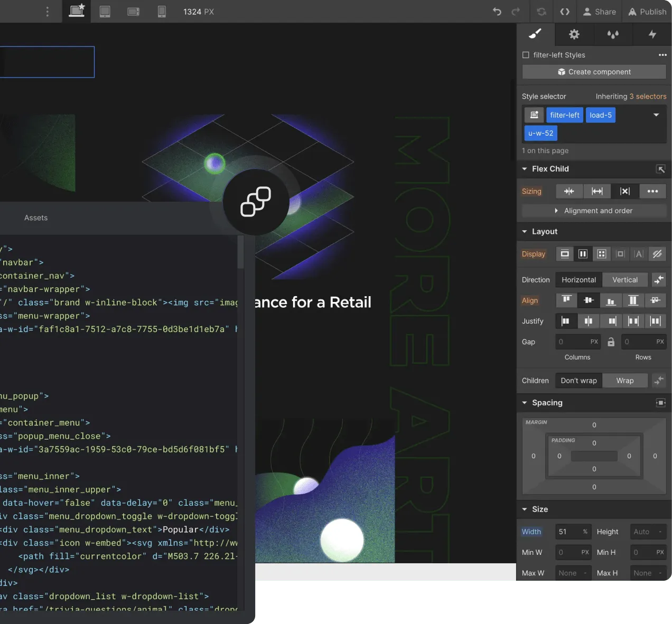
Task: Enable Wrap for children
Action: 624,381
